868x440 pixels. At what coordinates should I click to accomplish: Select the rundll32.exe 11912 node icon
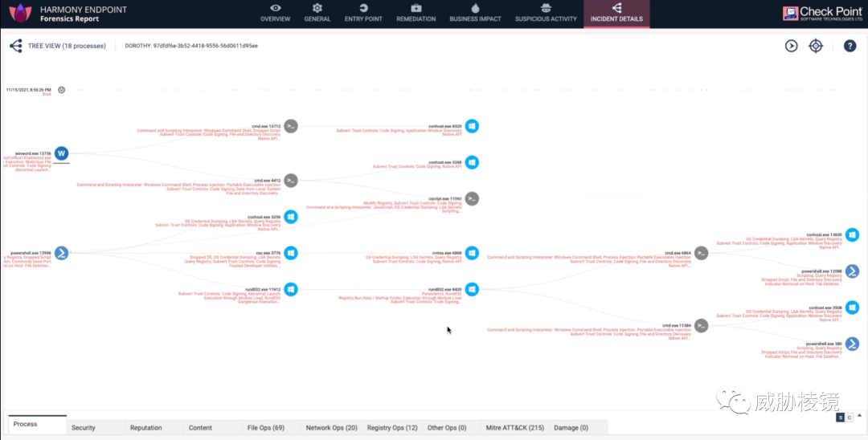(291, 289)
